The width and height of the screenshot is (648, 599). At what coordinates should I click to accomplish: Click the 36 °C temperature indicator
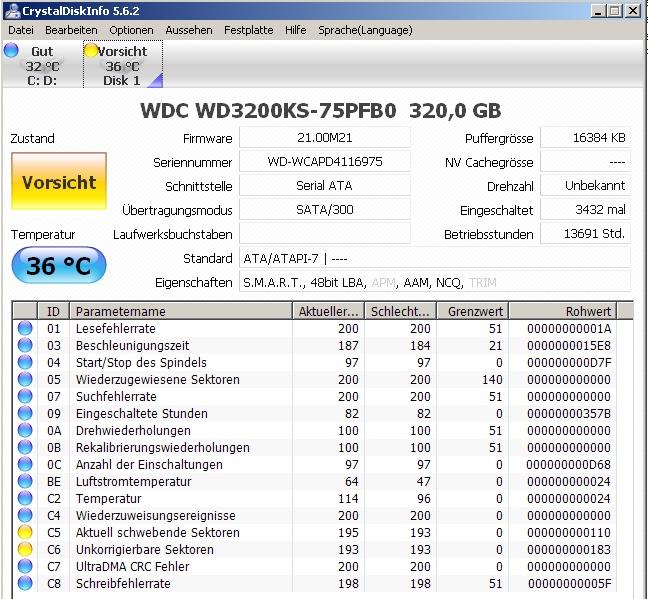59,265
